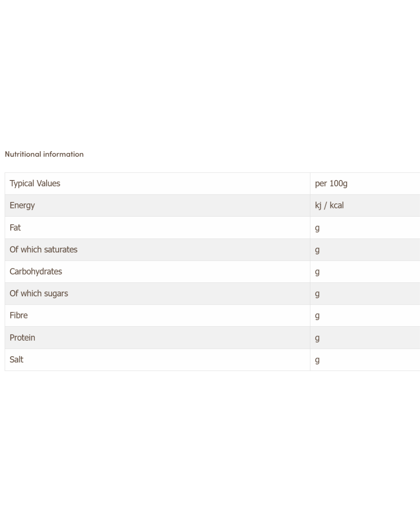Select the Fat row label

[x=15, y=227]
